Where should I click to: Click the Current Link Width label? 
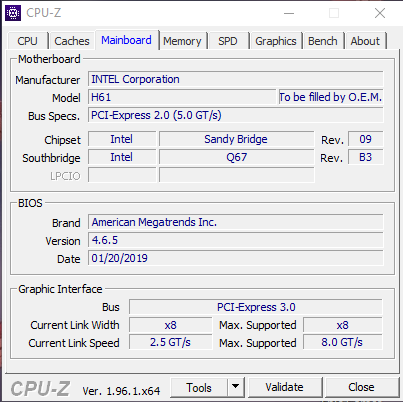[75, 325]
